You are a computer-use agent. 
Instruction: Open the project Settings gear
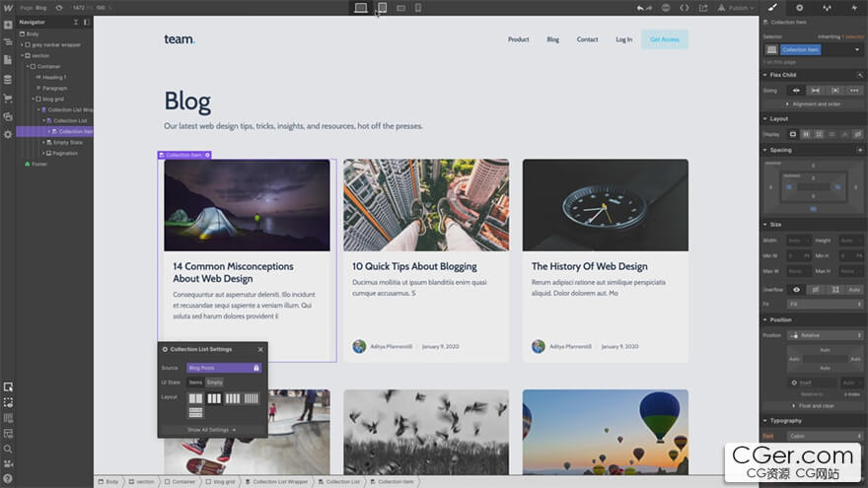pyautogui.click(x=8, y=134)
